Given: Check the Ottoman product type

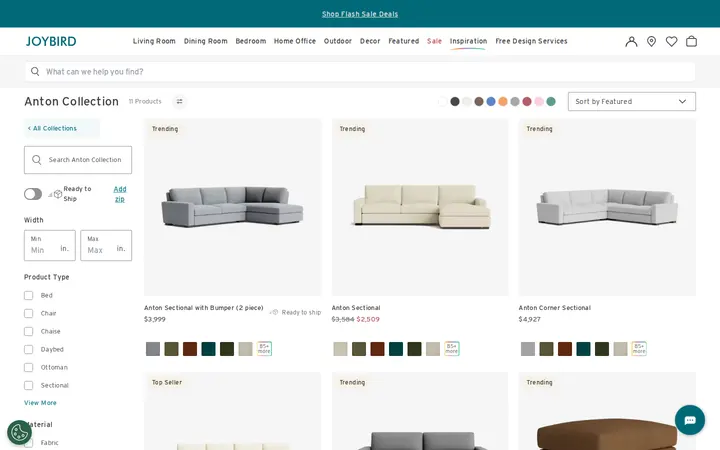Looking at the screenshot, I should 28,367.
